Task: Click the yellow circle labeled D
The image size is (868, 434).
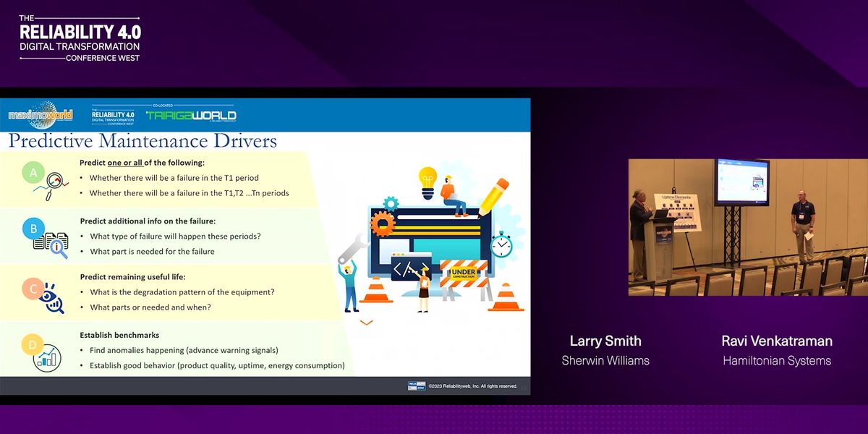Action: tap(33, 346)
